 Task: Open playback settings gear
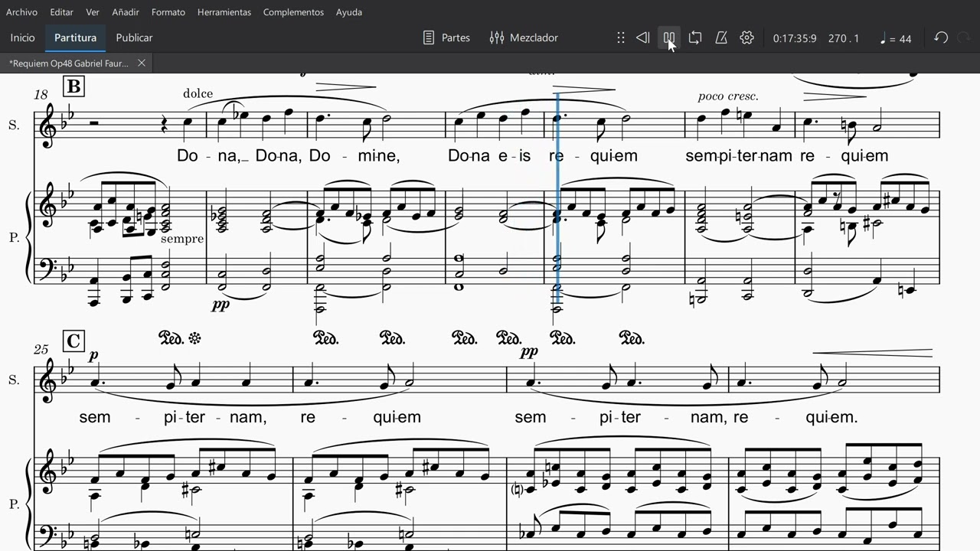(x=747, y=37)
